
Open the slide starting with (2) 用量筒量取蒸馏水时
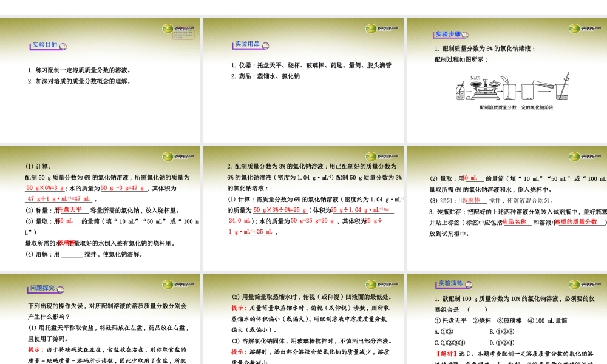pos(303,319)
